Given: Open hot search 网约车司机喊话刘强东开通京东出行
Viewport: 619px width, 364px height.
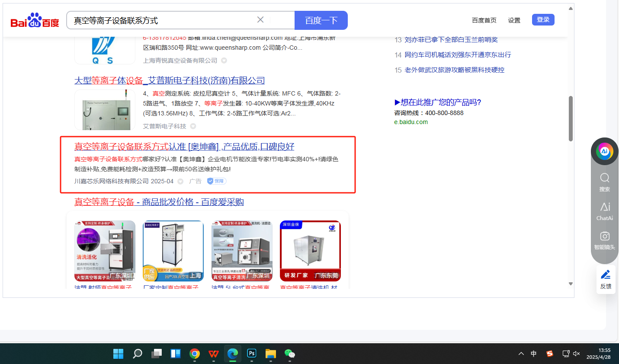Looking at the screenshot, I should pos(458,55).
